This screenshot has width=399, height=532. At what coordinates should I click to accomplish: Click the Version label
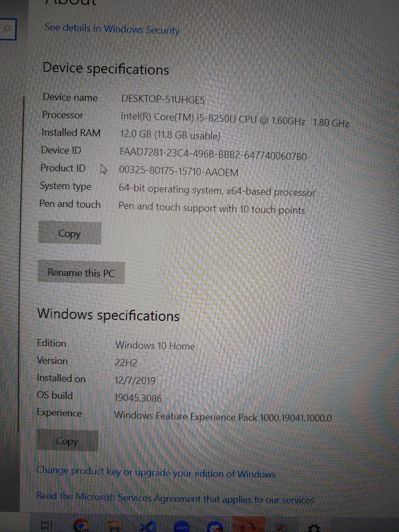(52, 360)
